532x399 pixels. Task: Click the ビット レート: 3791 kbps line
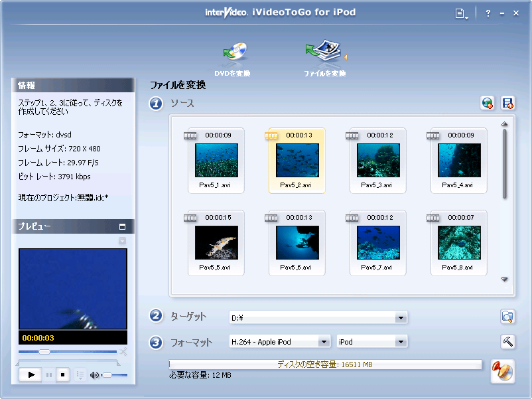[54, 177]
